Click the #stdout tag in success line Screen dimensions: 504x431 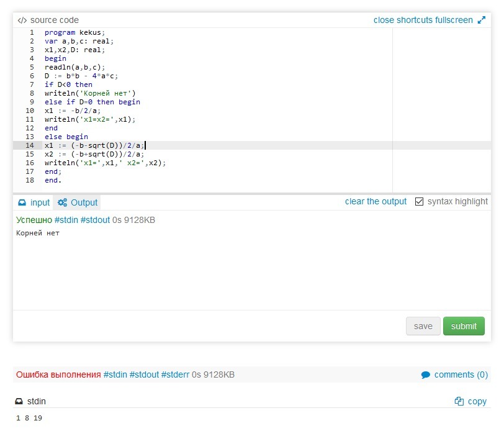(95, 220)
